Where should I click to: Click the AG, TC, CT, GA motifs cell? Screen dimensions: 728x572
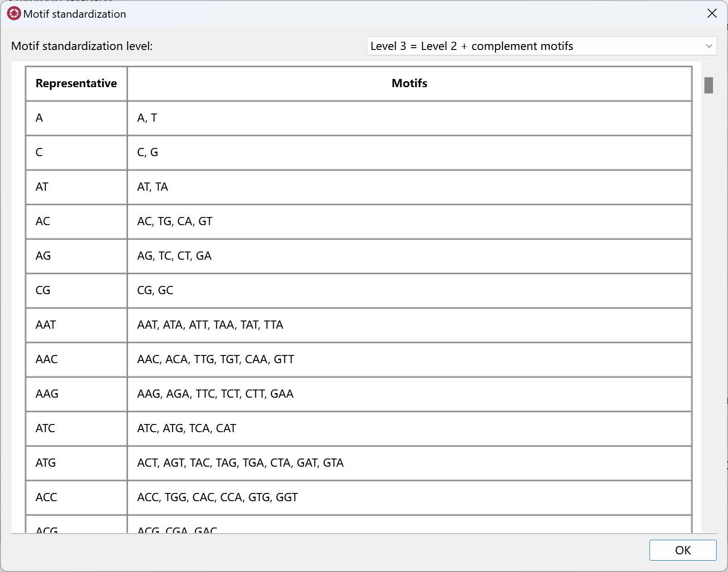(x=409, y=256)
